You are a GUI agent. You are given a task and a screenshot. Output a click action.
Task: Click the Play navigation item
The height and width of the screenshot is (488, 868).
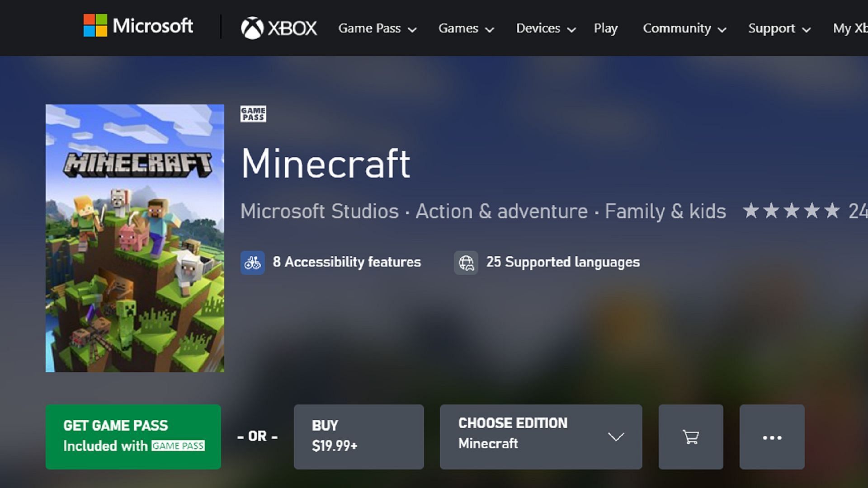[606, 28]
